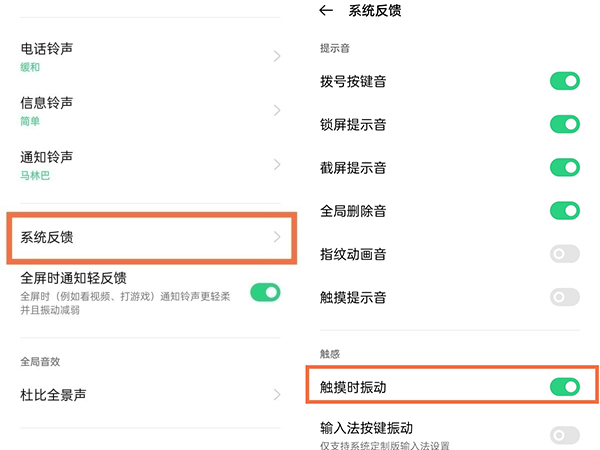
Task: Disable 全局删除音 toggle
Action: tap(565, 211)
